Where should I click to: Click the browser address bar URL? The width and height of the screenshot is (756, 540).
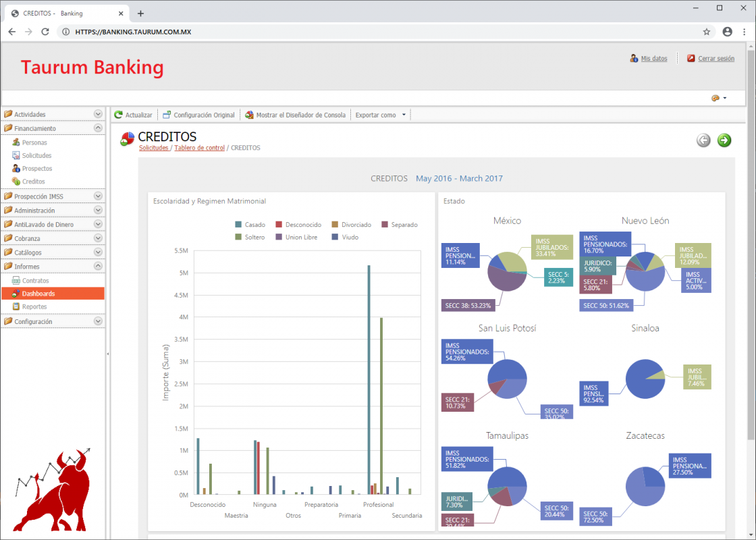coord(133,32)
